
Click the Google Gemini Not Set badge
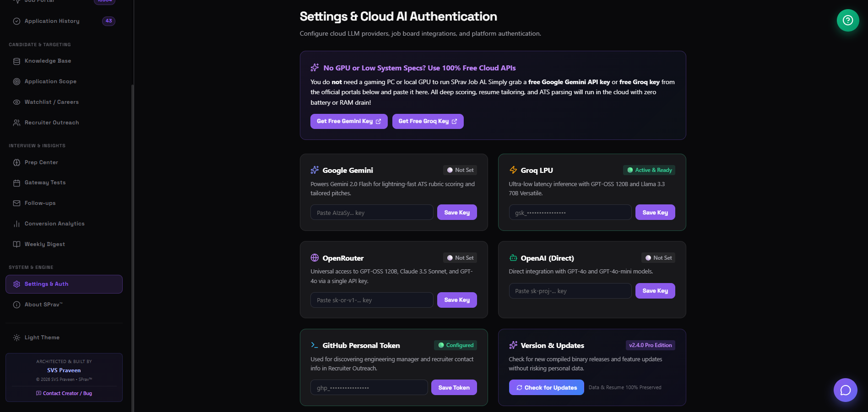[x=460, y=170]
